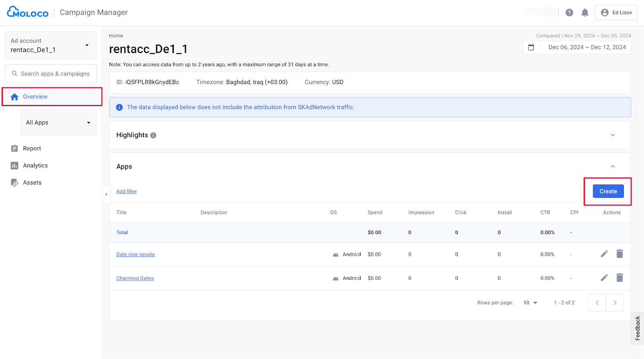Screen dimensions: 644x359
Task: Click the Report clipboard icon
Action: (14, 148)
